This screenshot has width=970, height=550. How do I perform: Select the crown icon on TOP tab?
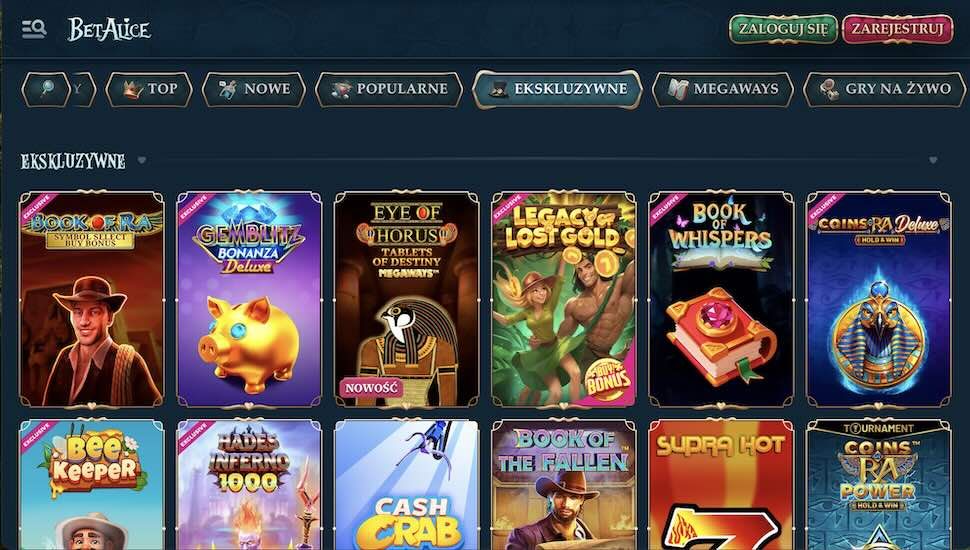132,90
